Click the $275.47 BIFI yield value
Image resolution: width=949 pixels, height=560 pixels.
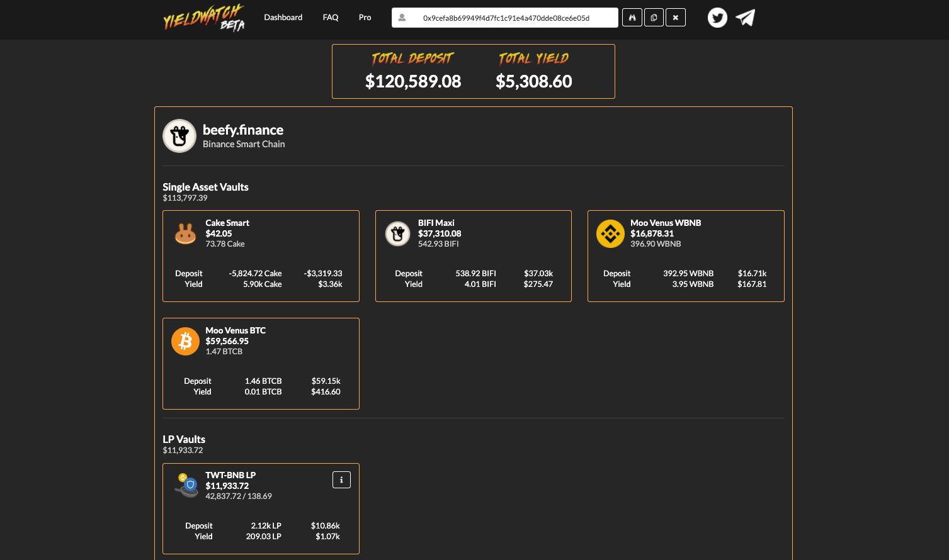click(538, 284)
